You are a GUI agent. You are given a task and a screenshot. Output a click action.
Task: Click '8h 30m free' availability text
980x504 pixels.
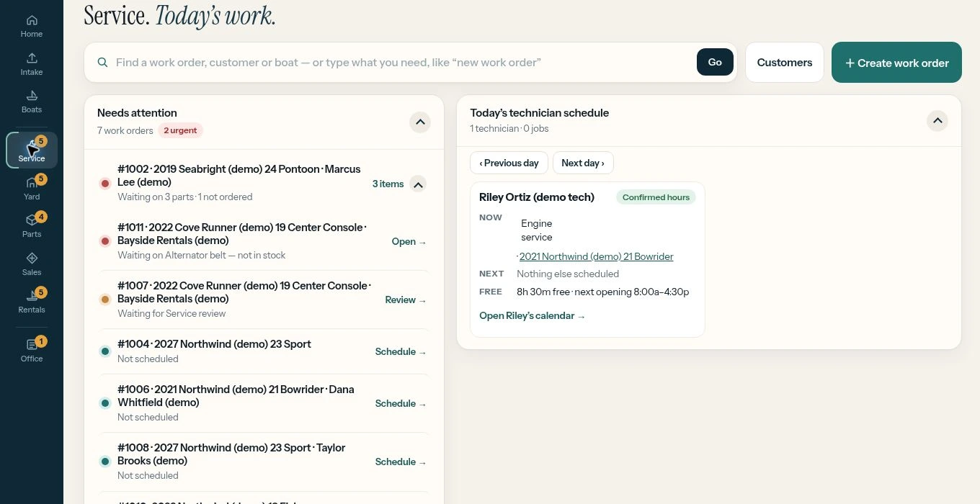pos(543,292)
